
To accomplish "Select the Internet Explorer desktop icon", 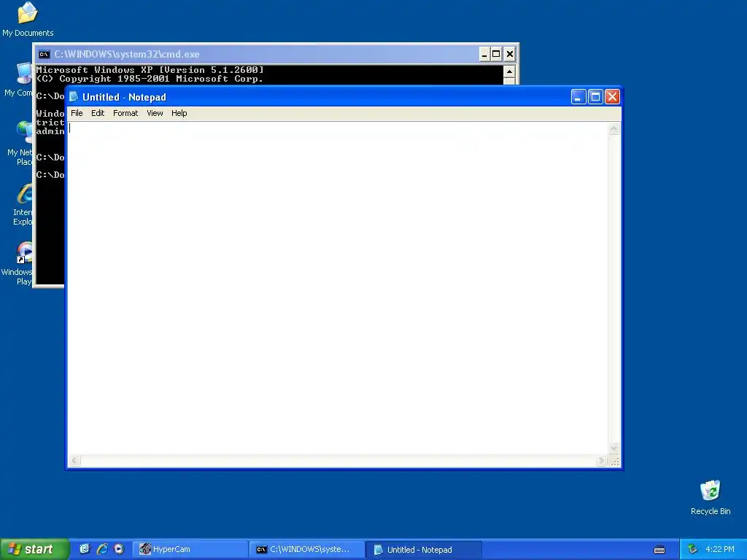I will [23, 205].
